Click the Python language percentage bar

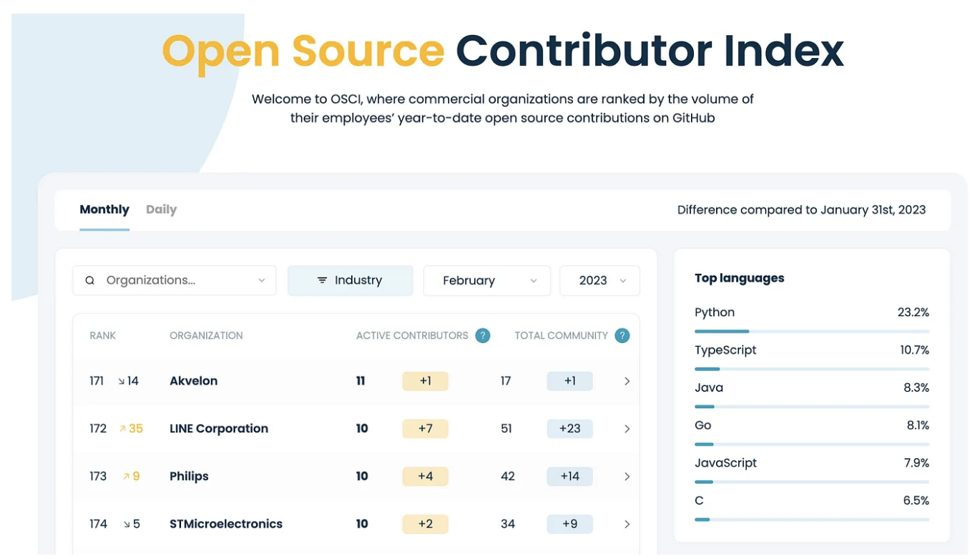(811, 332)
